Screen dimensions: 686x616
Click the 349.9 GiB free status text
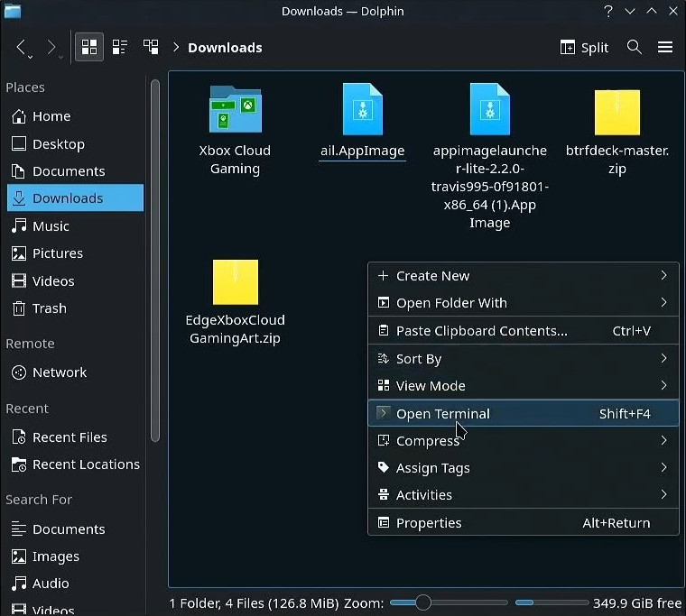(637, 602)
